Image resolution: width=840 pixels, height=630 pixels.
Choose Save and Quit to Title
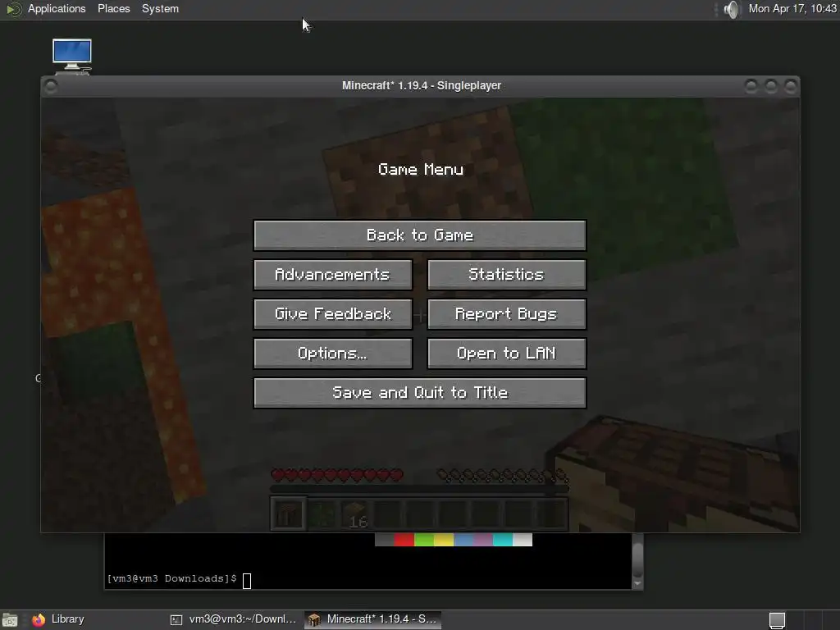click(x=419, y=393)
